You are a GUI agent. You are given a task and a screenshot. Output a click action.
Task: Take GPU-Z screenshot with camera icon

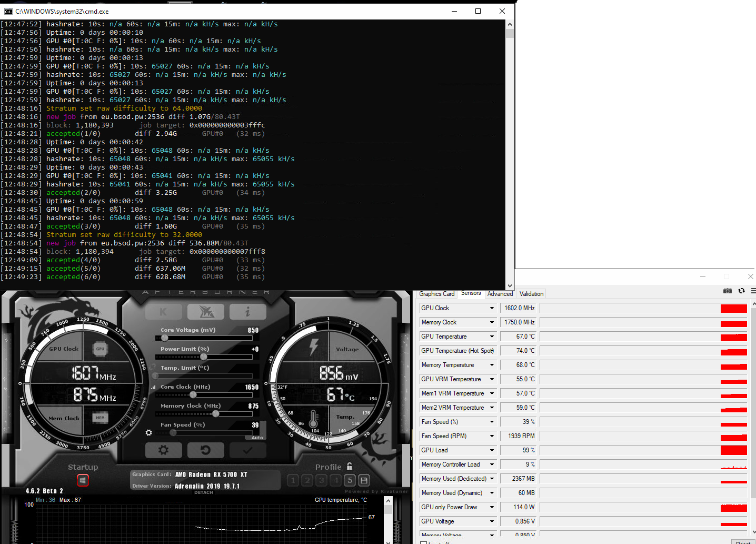coord(728,291)
